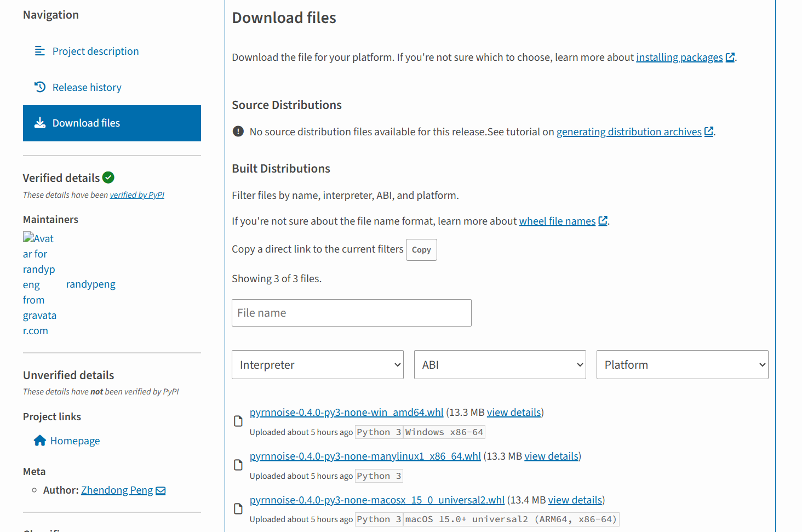The image size is (802, 532).
Task: Click the Download files arrow icon
Action: pos(40,123)
